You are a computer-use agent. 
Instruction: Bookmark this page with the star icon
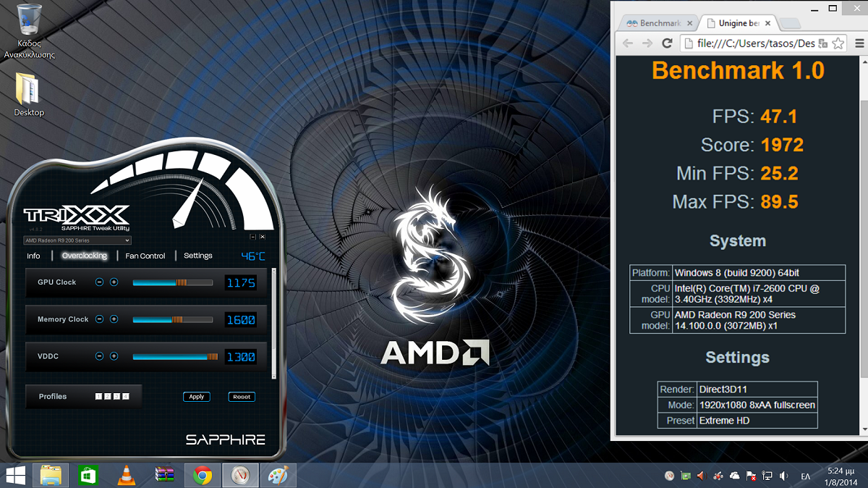[838, 43]
